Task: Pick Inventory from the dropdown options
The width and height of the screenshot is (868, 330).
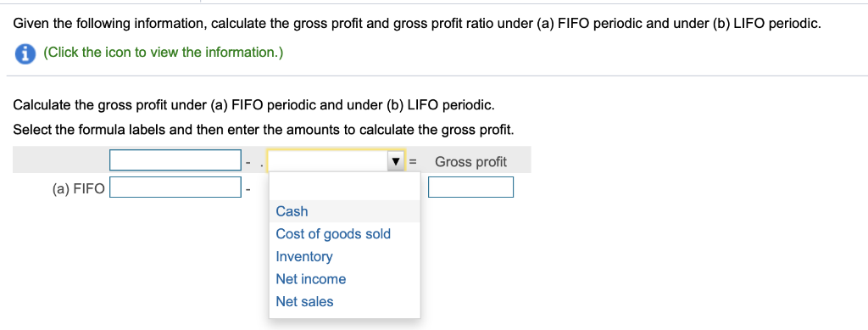Action: click(304, 256)
